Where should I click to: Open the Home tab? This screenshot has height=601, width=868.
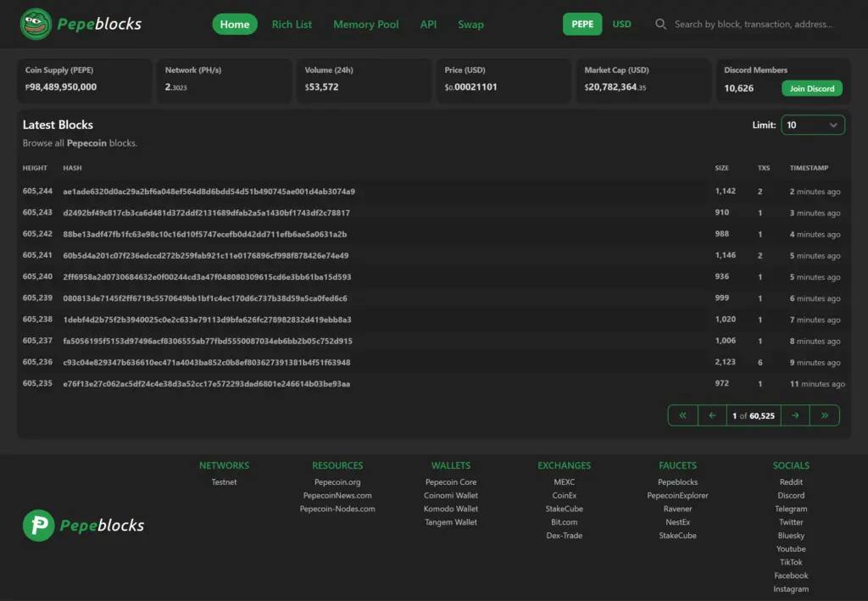(x=235, y=25)
